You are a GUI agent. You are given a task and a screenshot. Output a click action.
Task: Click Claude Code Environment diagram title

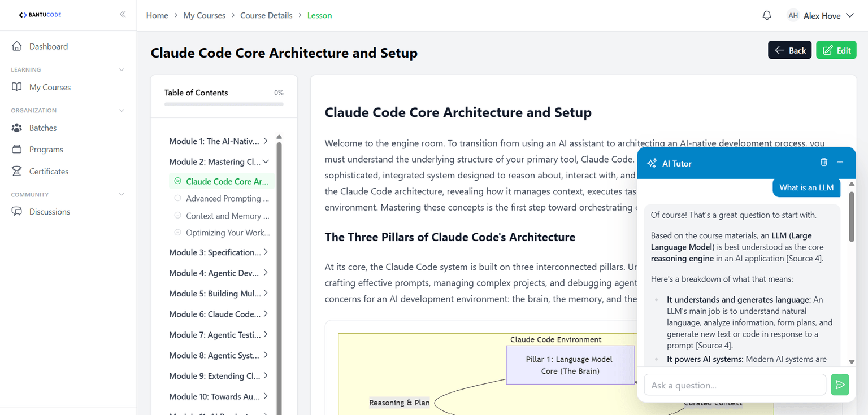[556, 339]
